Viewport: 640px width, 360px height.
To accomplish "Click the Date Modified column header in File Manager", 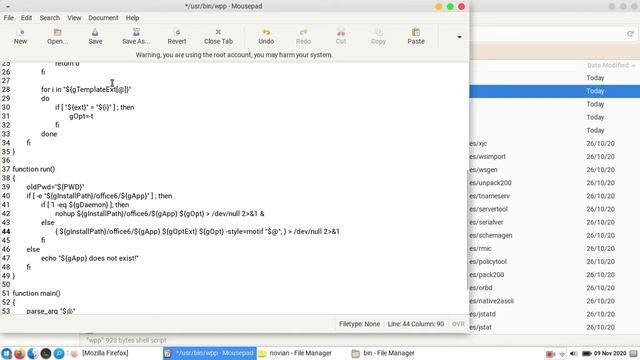I will 611,65.
